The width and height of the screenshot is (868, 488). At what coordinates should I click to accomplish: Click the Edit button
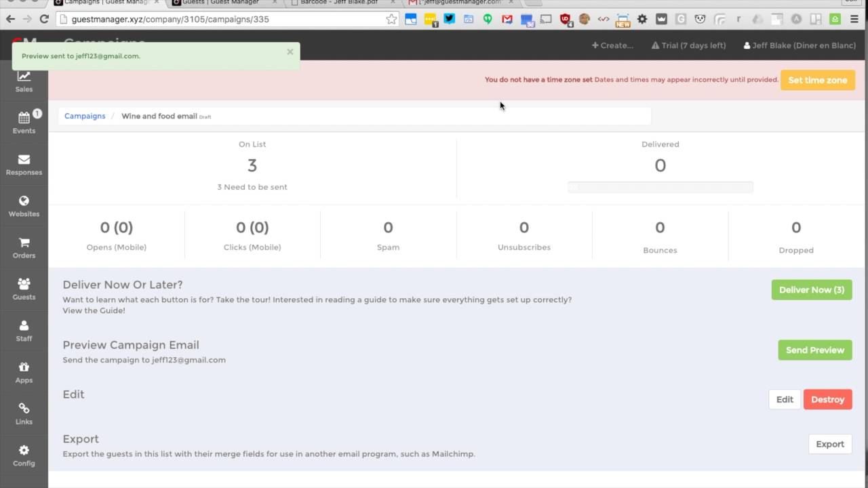(x=785, y=399)
